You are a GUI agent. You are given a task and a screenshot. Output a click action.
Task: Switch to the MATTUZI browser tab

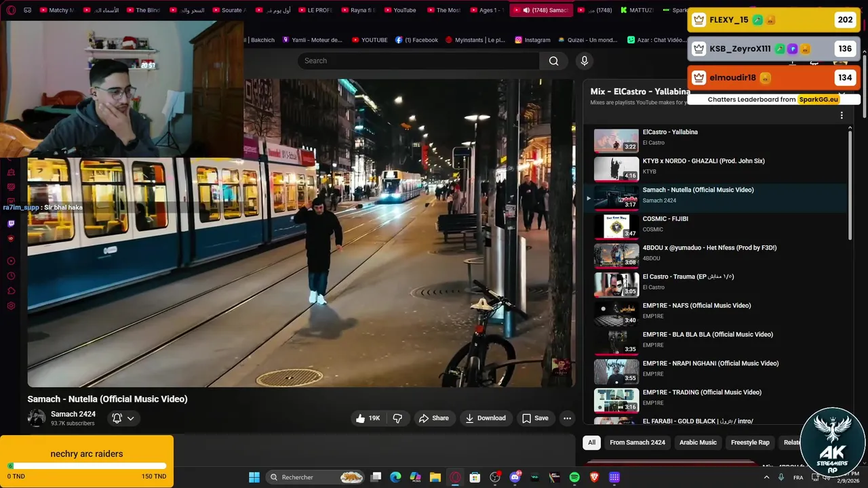[636, 10]
